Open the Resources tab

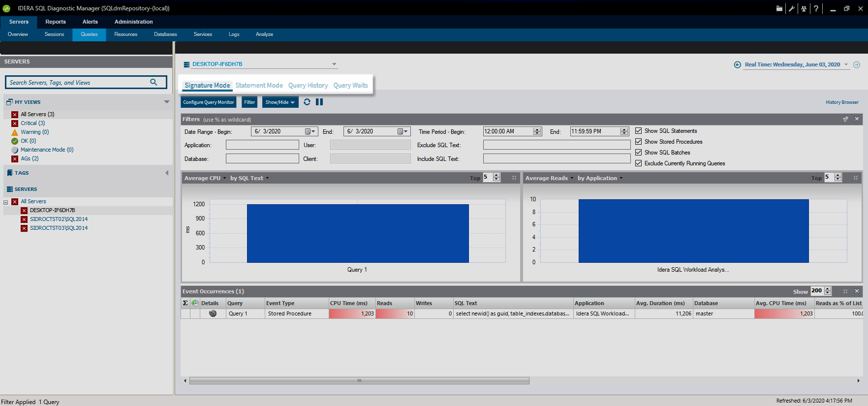pyautogui.click(x=125, y=34)
